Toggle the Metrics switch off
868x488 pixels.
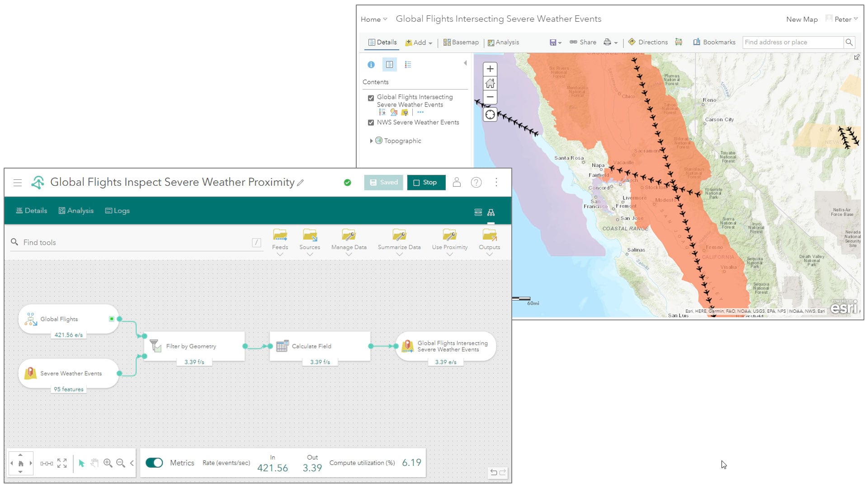[154, 463]
